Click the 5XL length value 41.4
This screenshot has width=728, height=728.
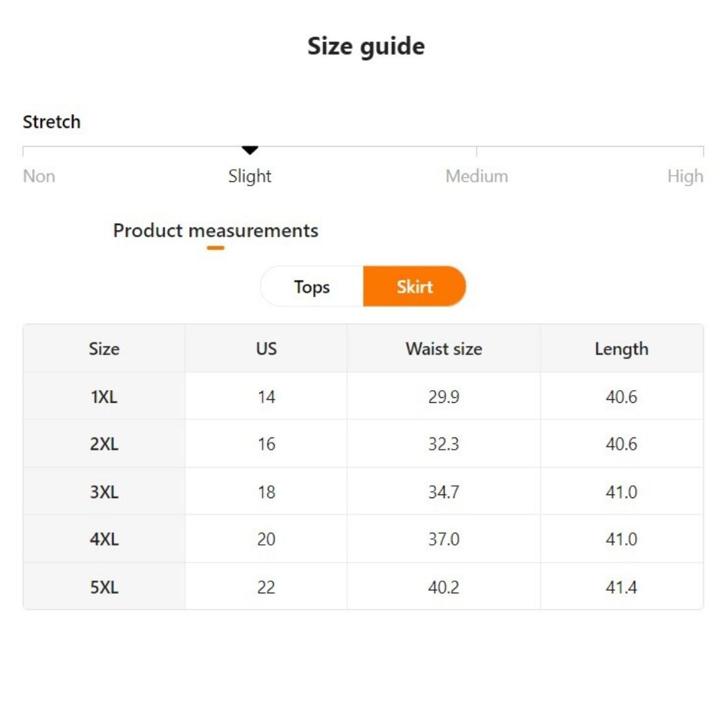(x=621, y=587)
